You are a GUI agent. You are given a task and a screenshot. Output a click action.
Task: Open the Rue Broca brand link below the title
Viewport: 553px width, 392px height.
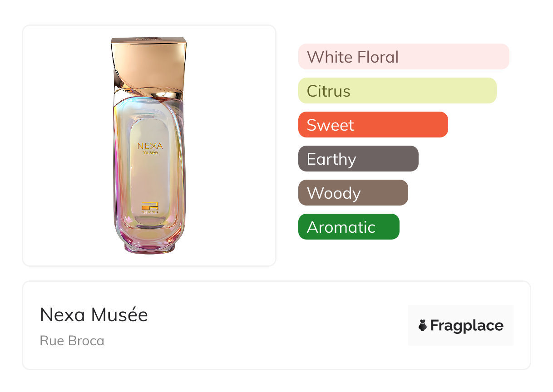72,341
